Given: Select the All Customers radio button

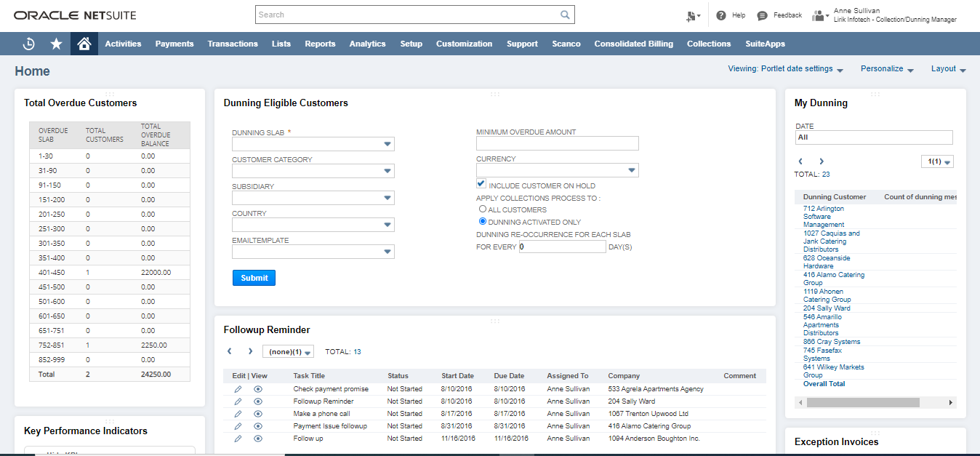Looking at the screenshot, I should pos(482,209).
